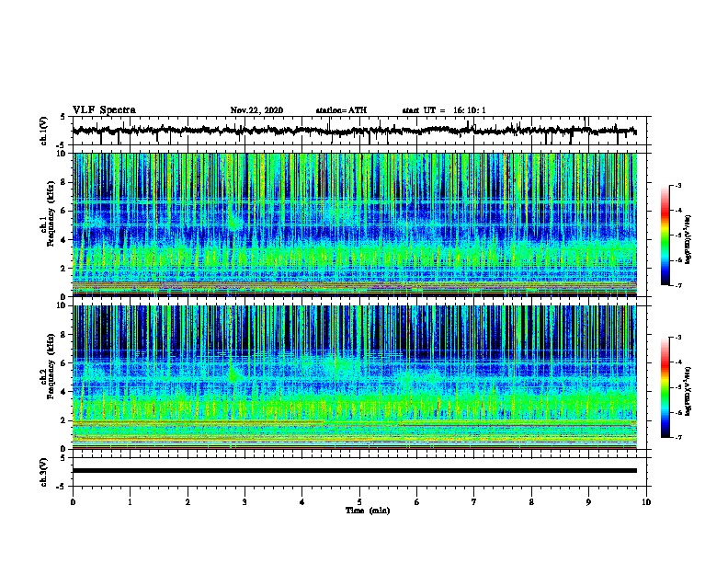Click the "5" tick on ch.1(V) axis
Viewport: 728px width, 563px height.
point(63,118)
